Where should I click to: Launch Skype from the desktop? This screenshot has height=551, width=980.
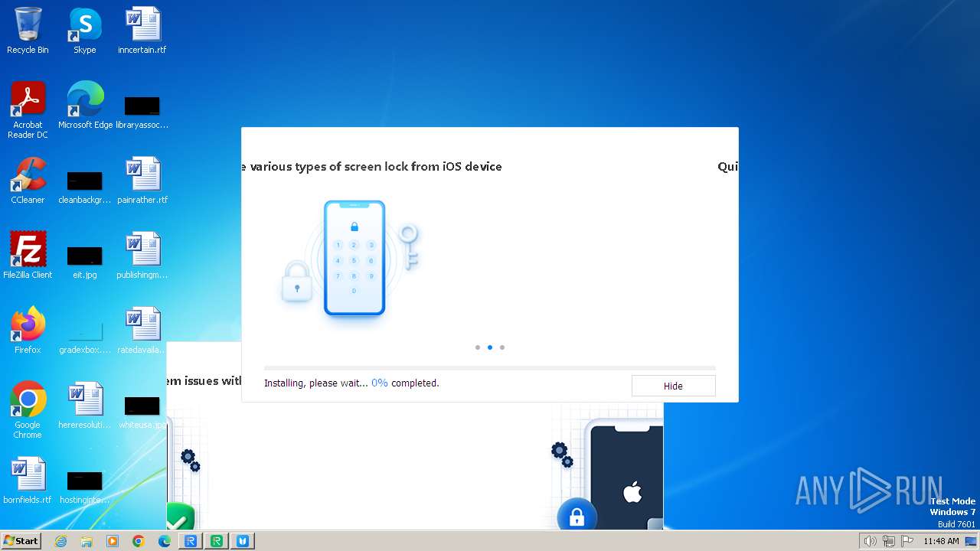[x=85, y=31]
